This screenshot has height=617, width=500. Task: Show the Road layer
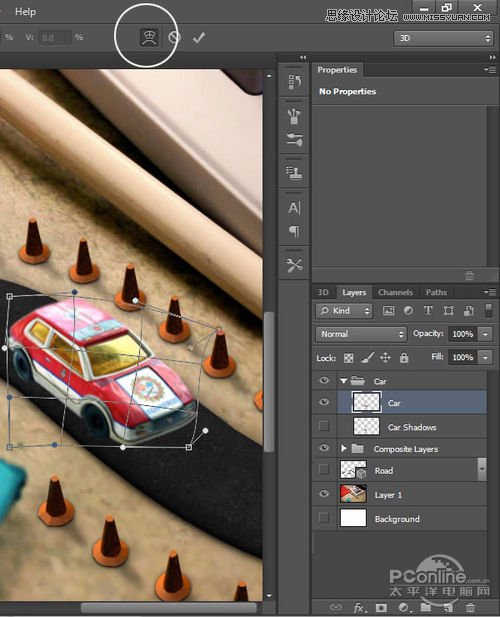click(x=324, y=469)
